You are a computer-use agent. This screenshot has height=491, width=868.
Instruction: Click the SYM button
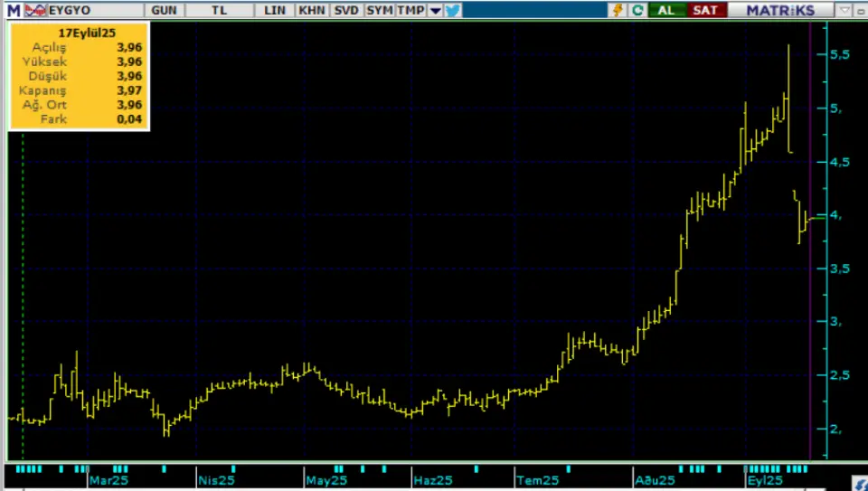(380, 10)
